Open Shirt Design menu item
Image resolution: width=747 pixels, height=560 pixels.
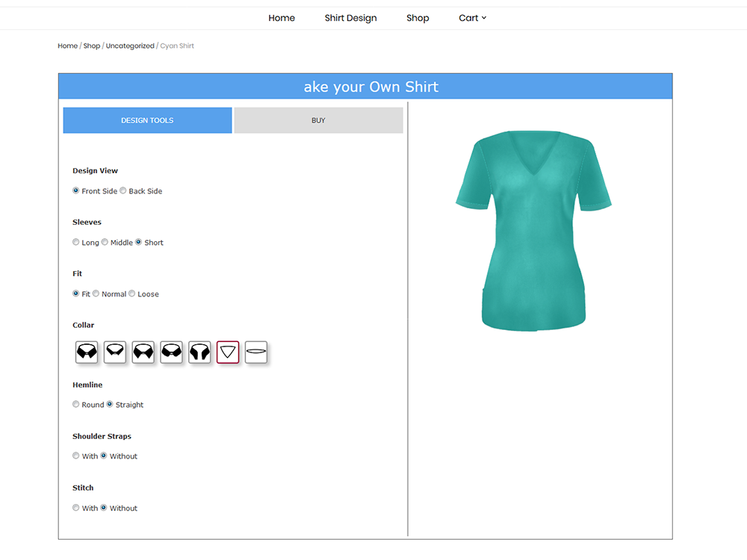coord(350,18)
